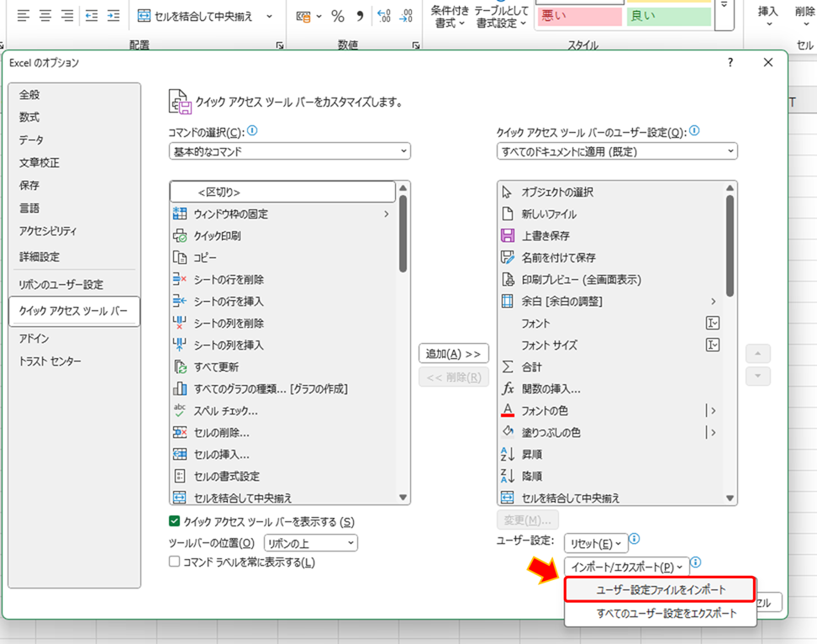Screen dimensions: 817x644
Task: Click the セルを結合して中央揃え ribbon button
Action: (197, 16)
